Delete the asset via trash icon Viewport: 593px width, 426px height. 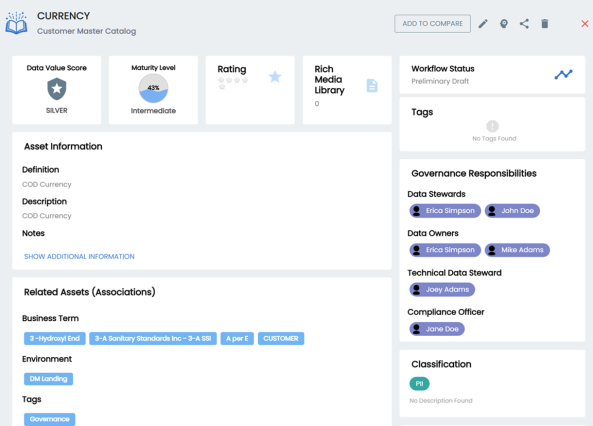pos(545,24)
